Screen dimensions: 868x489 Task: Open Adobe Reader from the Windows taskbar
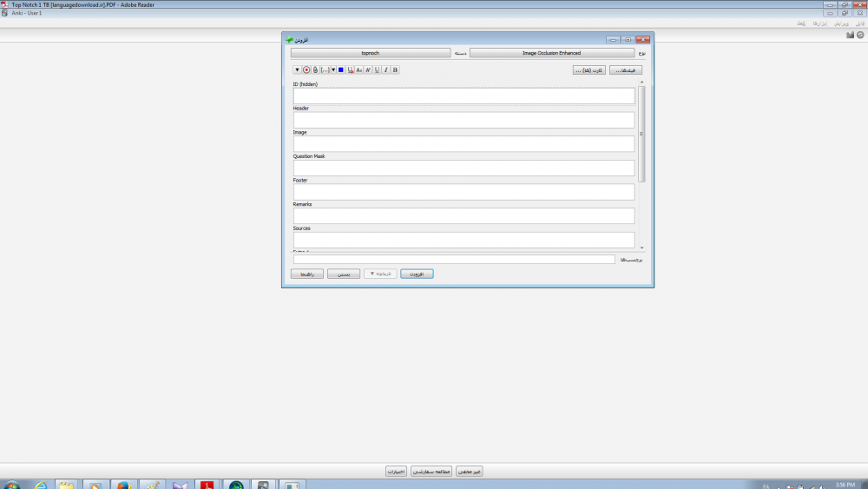click(207, 485)
